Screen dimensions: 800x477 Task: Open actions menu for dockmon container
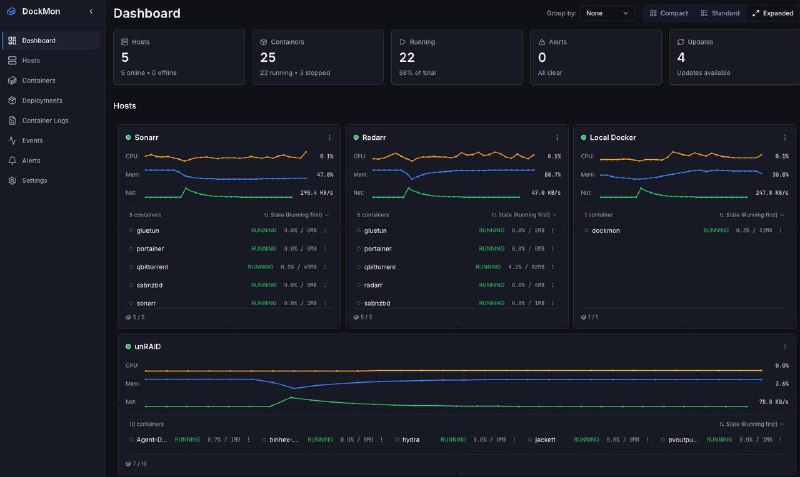coord(780,231)
